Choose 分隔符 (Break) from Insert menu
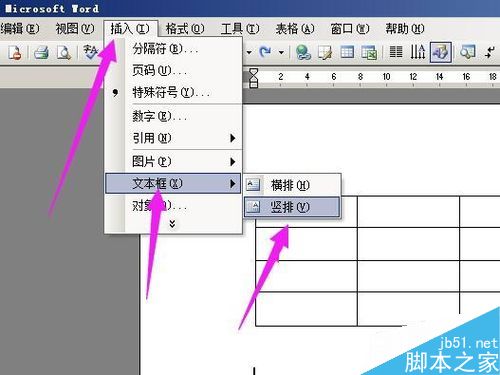Image resolution: width=500 pixels, height=375 pixels. 173,49
